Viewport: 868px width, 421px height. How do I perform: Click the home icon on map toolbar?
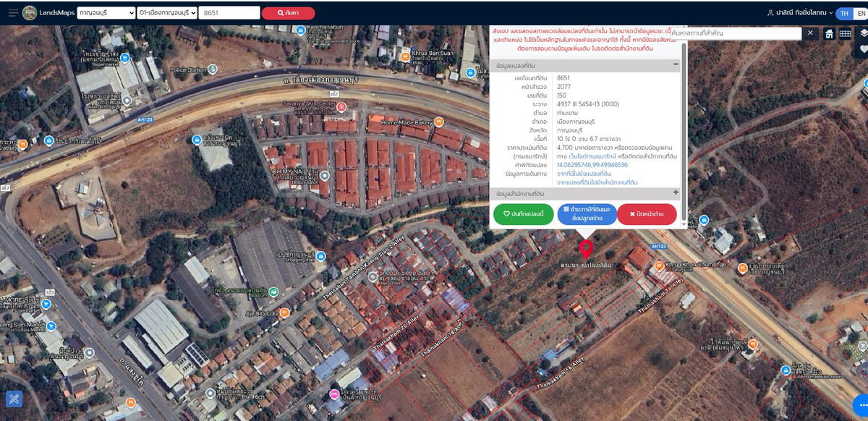829,33
